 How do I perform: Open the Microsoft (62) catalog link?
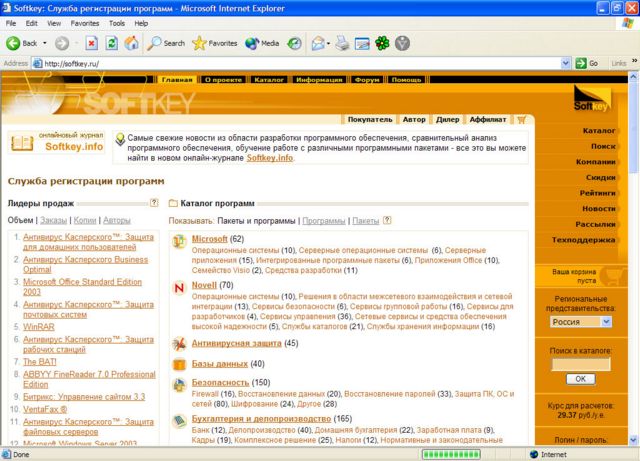click(209, 239)
